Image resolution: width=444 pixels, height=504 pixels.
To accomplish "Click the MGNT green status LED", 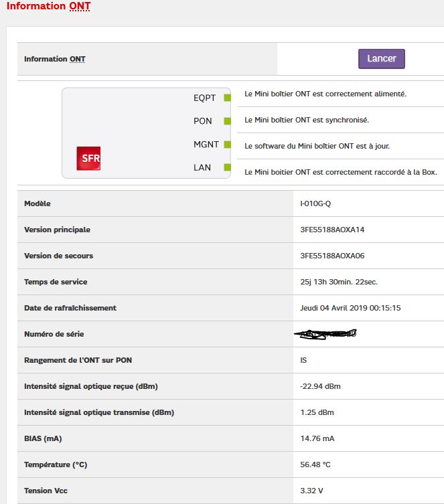I will [x=227, y=145].
